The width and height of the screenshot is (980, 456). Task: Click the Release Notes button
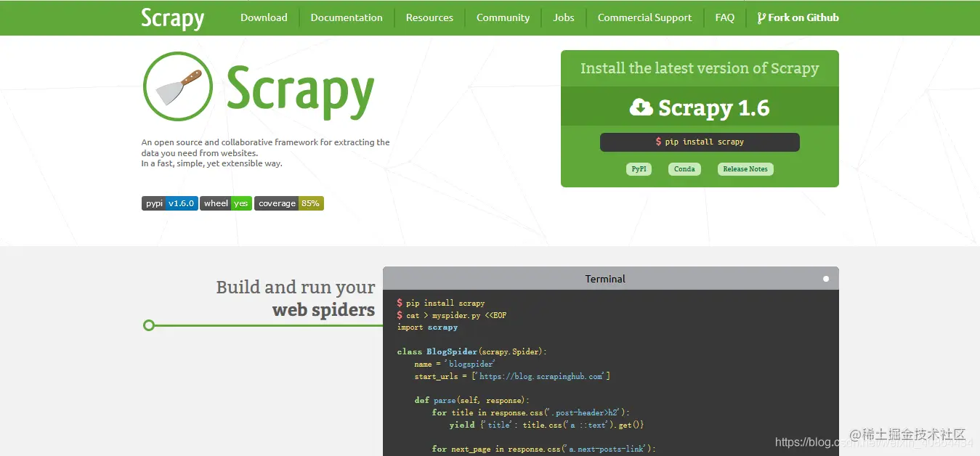[x=745, y=169]
